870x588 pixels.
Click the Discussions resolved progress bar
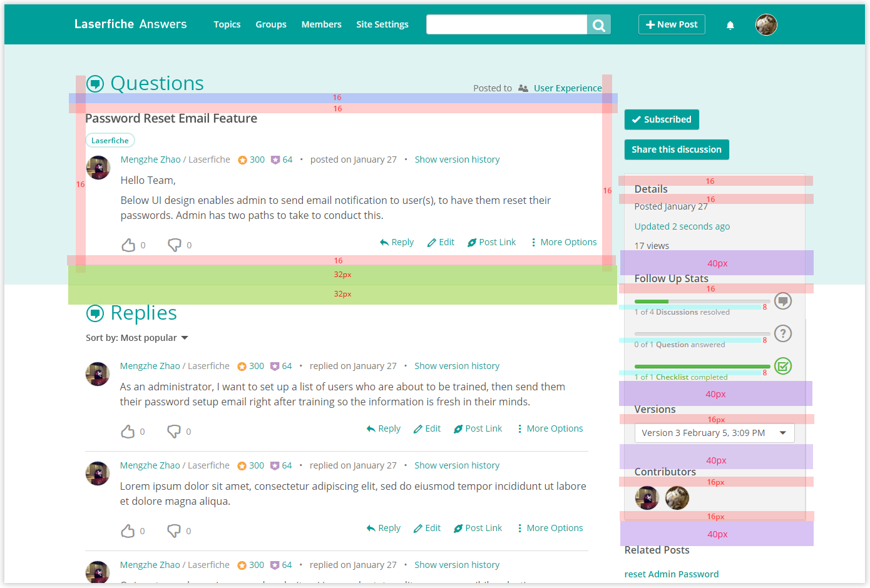pos(702,302)
